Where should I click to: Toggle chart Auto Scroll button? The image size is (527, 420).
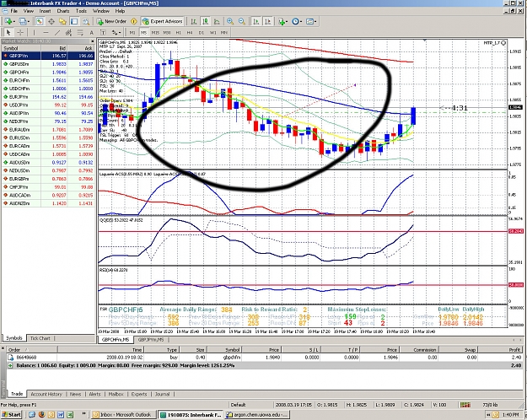(256, 21)
